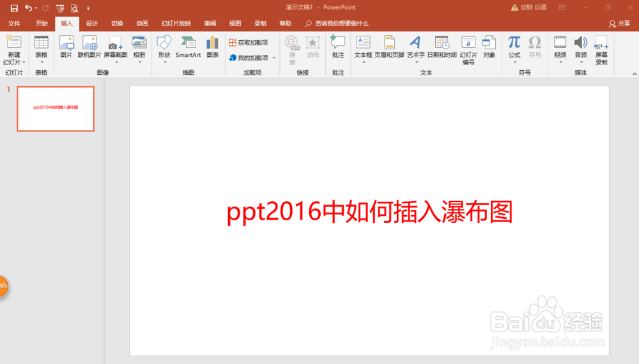
Task: Open Customize Quick Access Toolbar dropdown
Action: click(88, 8)
